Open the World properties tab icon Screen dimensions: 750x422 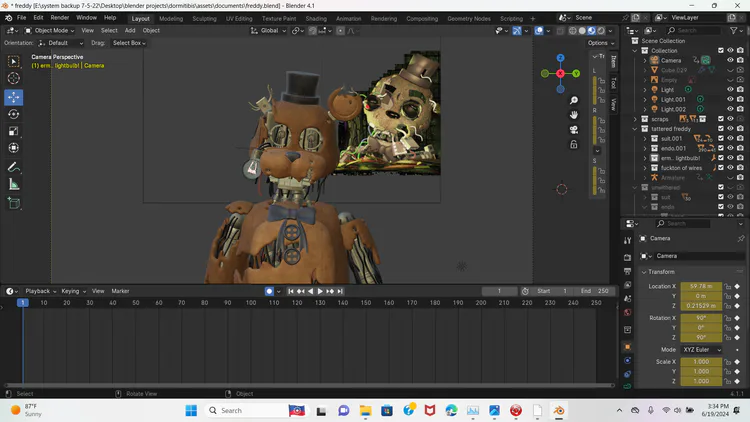[x=628, y=312]
